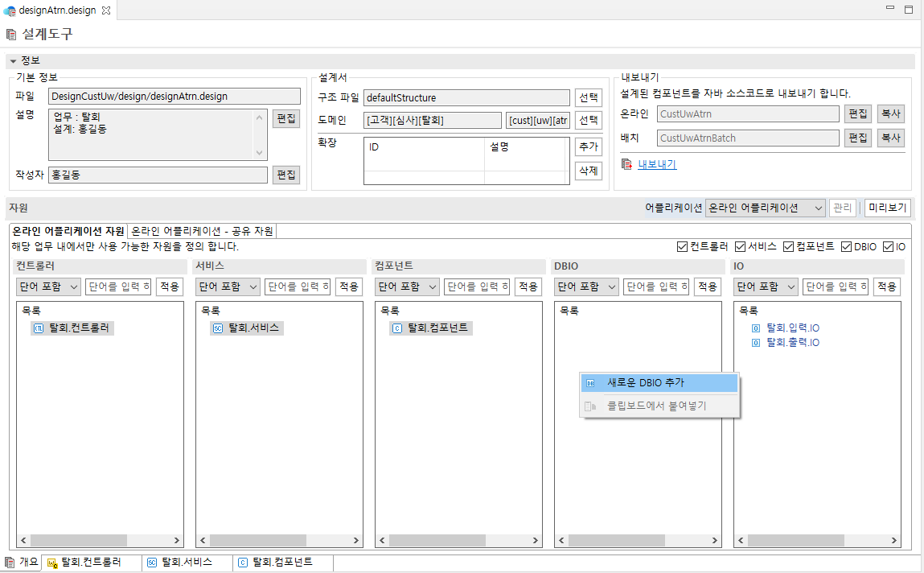Open 탈회.입력.IO via its IO icon
The height and width of the screenshot is (573, 924).
754,328
